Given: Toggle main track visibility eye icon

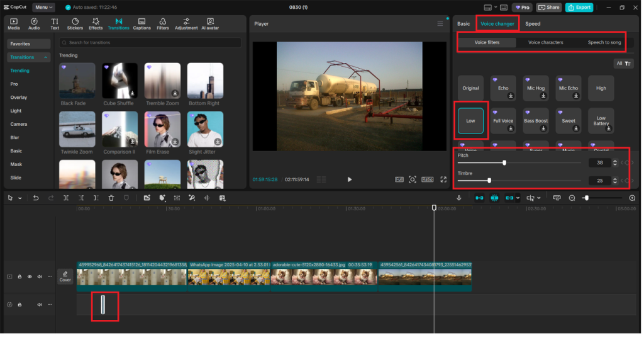Looking at the screenshot, I should point(30,277).
